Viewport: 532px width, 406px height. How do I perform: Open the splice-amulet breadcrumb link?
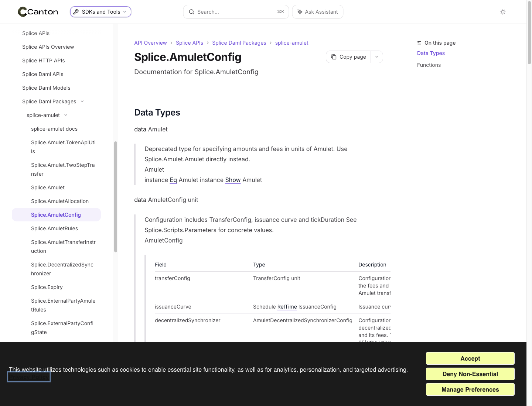pyautogui.click(x=292, y=43)
